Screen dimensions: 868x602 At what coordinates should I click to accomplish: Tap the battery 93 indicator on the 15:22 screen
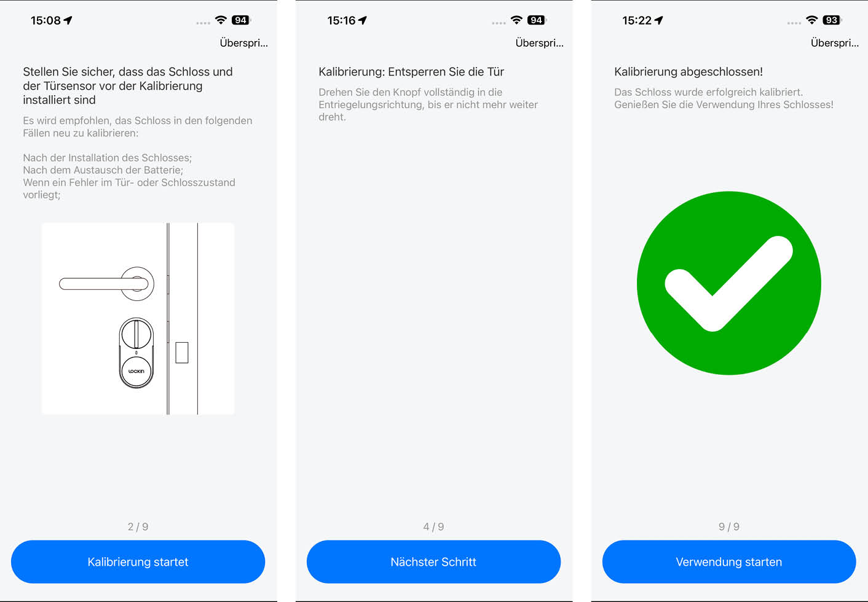point(832,20)
